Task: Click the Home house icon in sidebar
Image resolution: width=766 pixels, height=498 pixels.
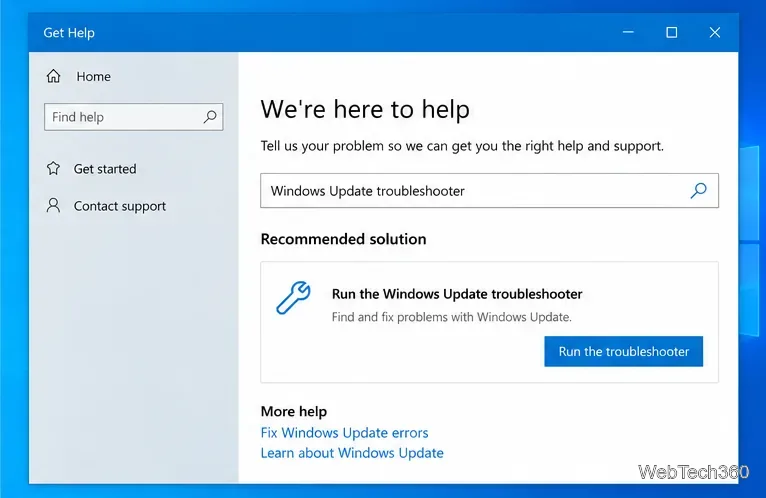Action: coord(53,76)
